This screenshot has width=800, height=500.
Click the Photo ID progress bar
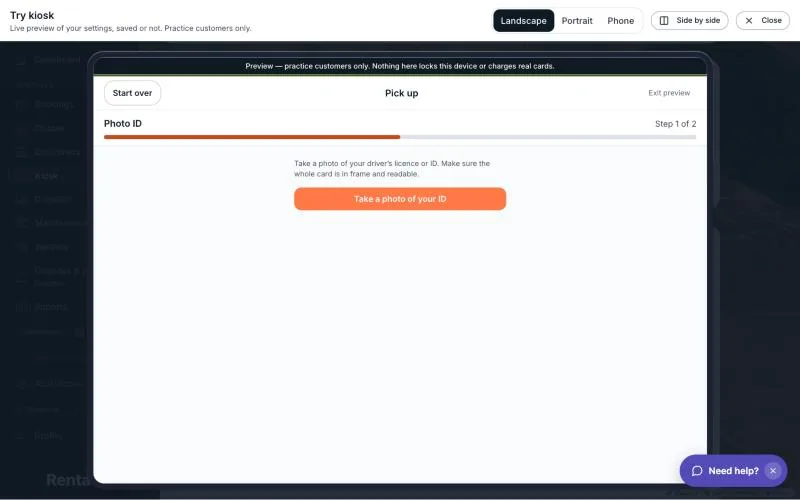pos(400,137)
